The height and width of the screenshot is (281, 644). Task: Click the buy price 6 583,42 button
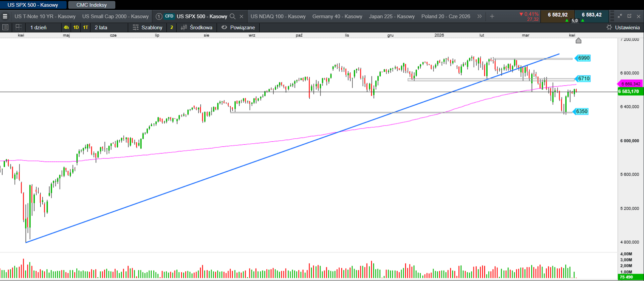pyautogui.click(x=592, y=15)
